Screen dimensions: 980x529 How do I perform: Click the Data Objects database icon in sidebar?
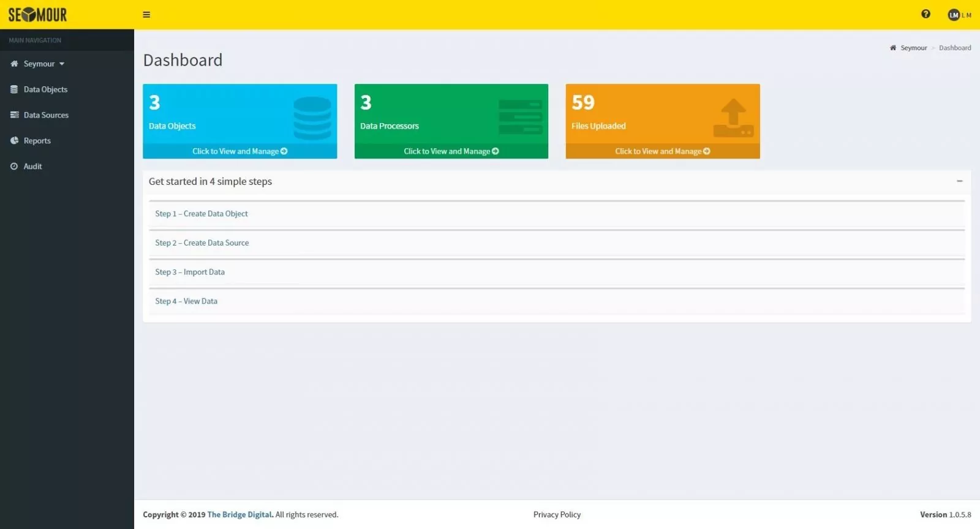click(14, 89)
